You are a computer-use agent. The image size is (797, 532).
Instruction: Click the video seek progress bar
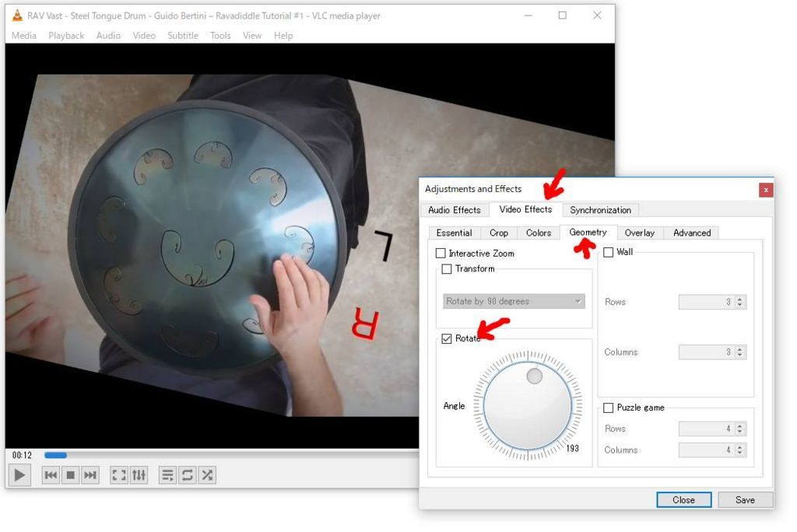(x=231, y=455)
